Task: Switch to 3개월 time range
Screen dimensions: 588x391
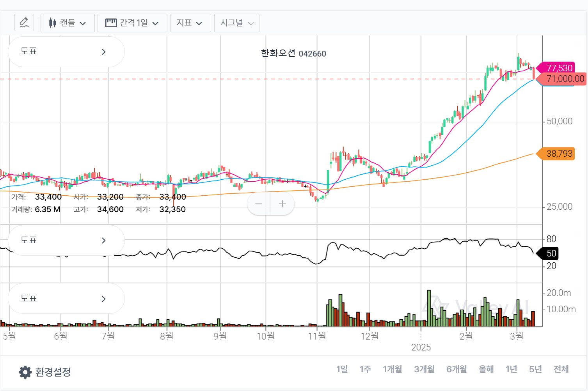Action: pyautogui.click(x=424, y=369)
